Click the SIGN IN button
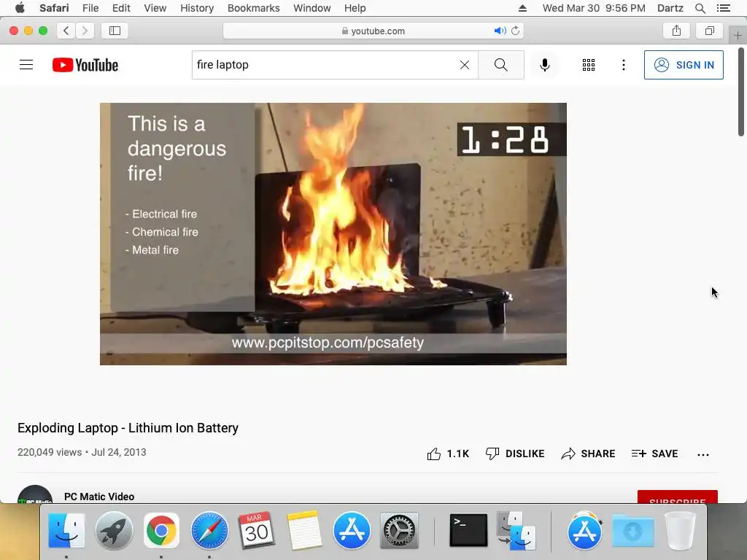Screen dimensions: 747x560 [684, 65]
